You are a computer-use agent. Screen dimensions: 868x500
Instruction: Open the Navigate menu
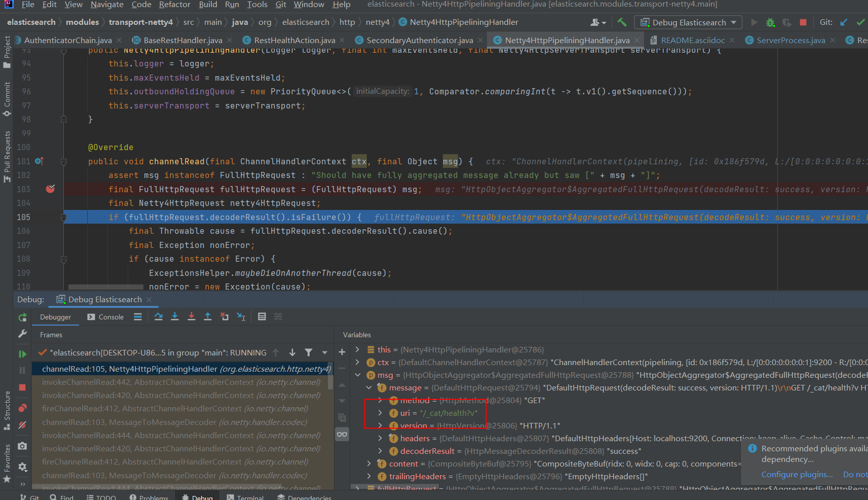(x=107, y=5)
